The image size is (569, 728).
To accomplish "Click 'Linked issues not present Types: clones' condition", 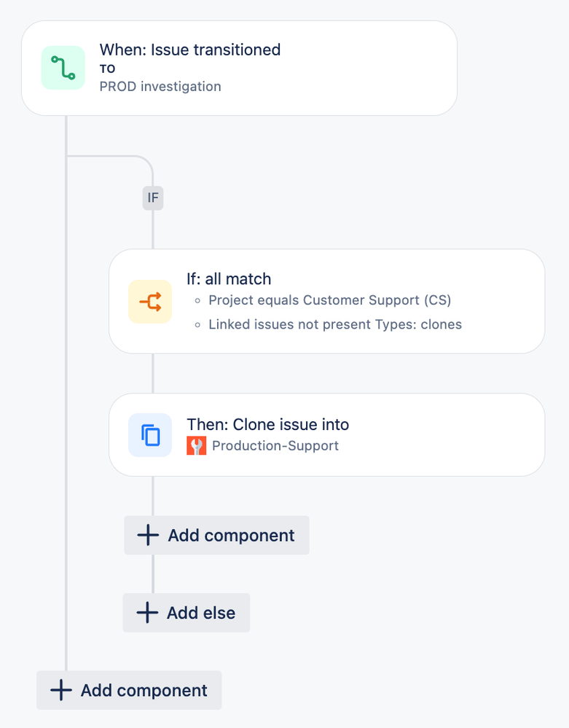I will pyautogui.click(x=335, y=324).
